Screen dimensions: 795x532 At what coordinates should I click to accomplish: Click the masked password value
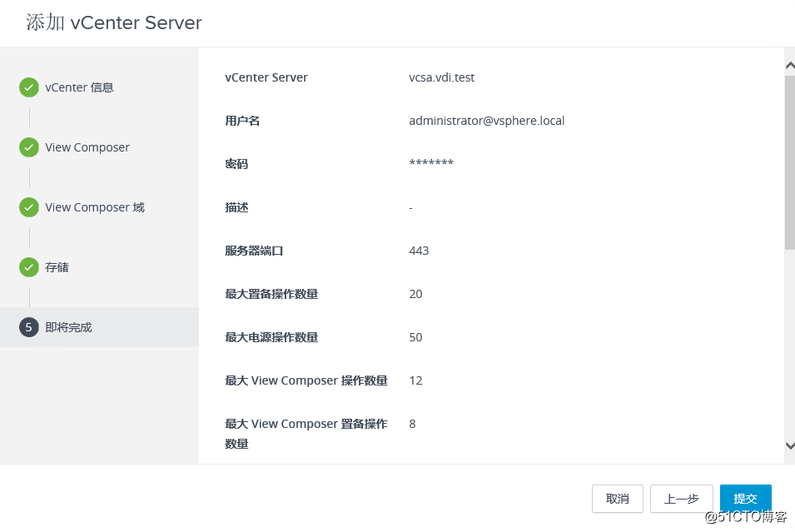(x=431, y=163)
